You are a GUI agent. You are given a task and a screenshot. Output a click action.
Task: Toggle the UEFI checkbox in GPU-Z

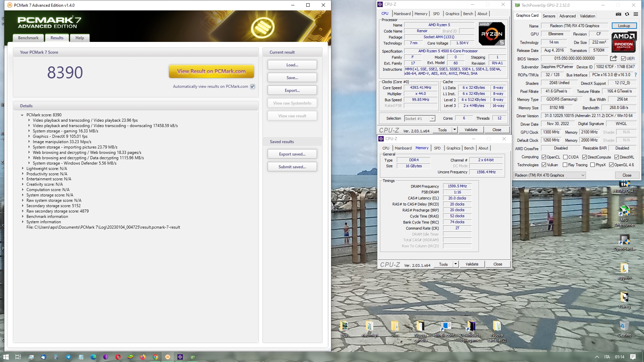[x=623, y=59]
